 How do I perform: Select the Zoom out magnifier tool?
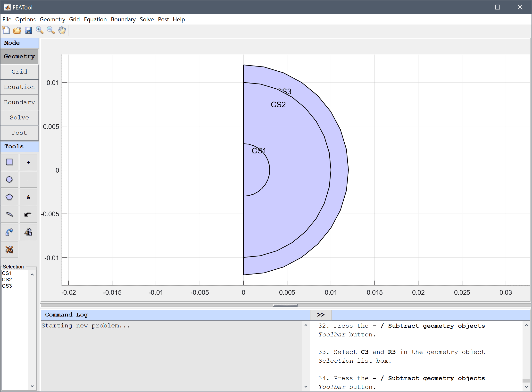pos(51,30)
